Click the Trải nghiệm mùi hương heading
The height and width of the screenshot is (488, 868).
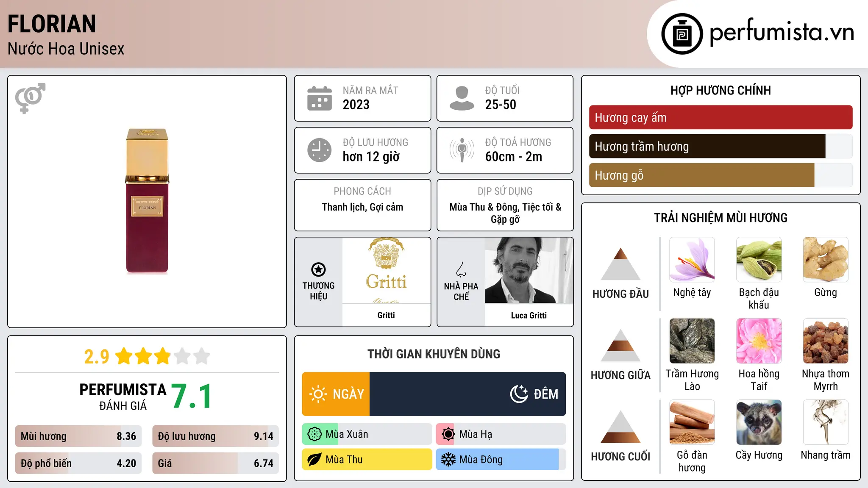pos(721,218)
